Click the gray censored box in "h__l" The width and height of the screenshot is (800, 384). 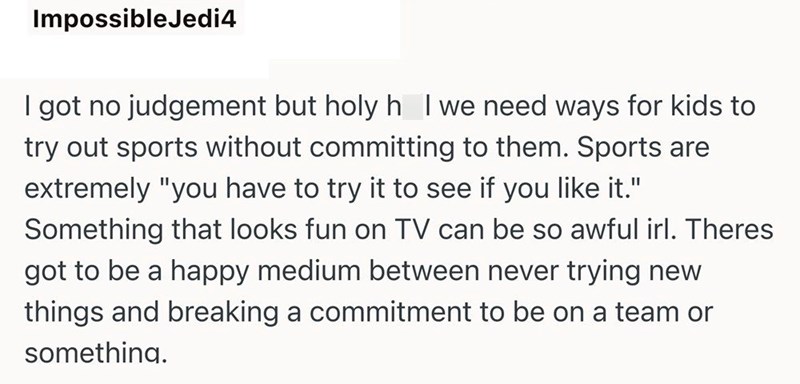413,107
